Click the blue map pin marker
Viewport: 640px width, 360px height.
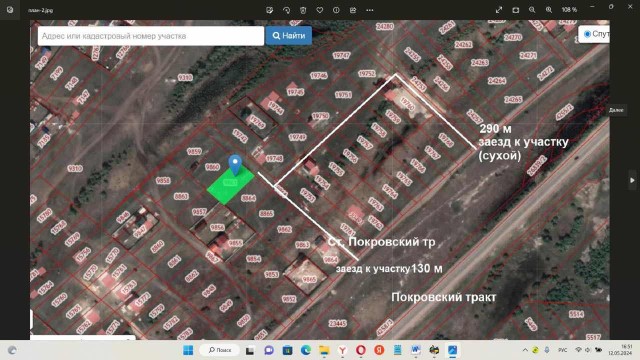pos(235,164)
